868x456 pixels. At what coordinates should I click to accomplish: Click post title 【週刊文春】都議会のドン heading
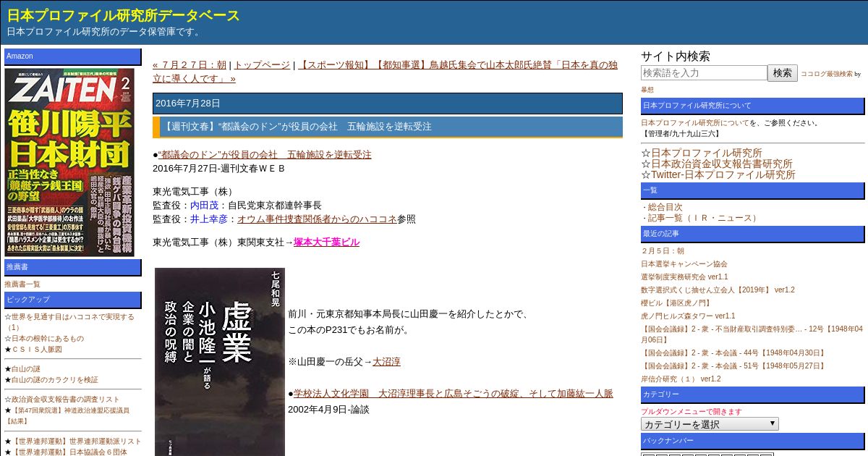click(x=388, y=127)
